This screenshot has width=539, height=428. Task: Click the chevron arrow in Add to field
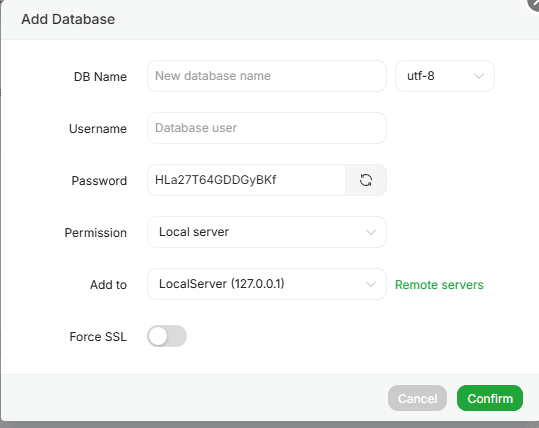click(371, 284)
